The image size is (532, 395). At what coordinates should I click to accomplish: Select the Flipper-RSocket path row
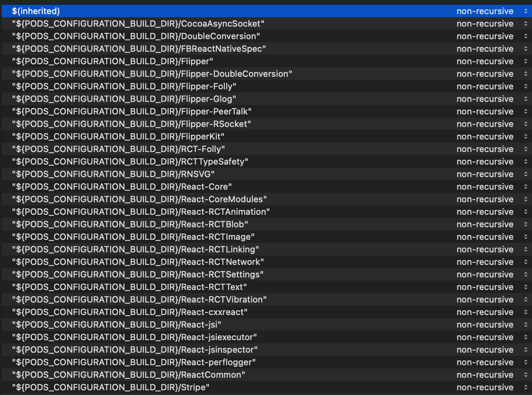click(267, 124)
